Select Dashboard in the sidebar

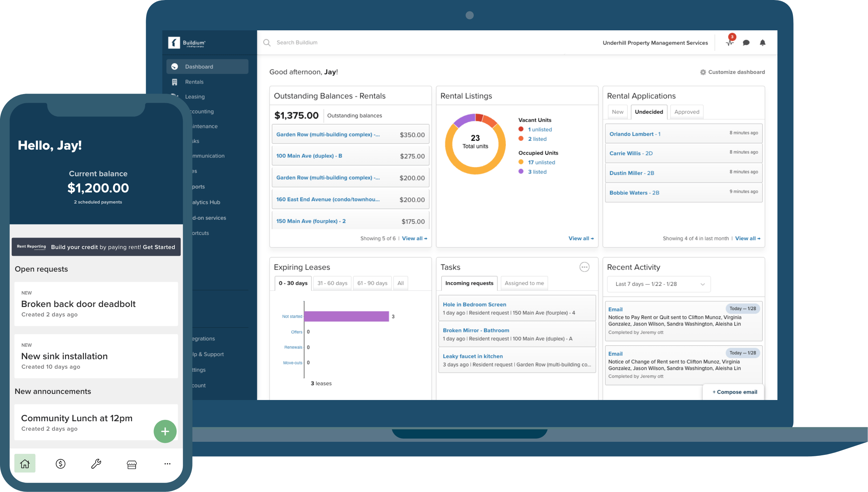click(x=199, y=66)
